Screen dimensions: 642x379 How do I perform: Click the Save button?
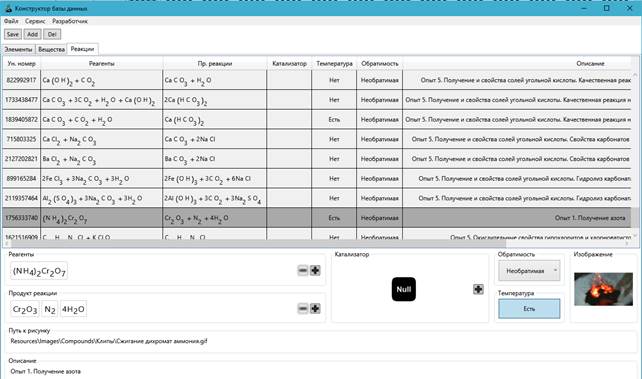(13, 34)
